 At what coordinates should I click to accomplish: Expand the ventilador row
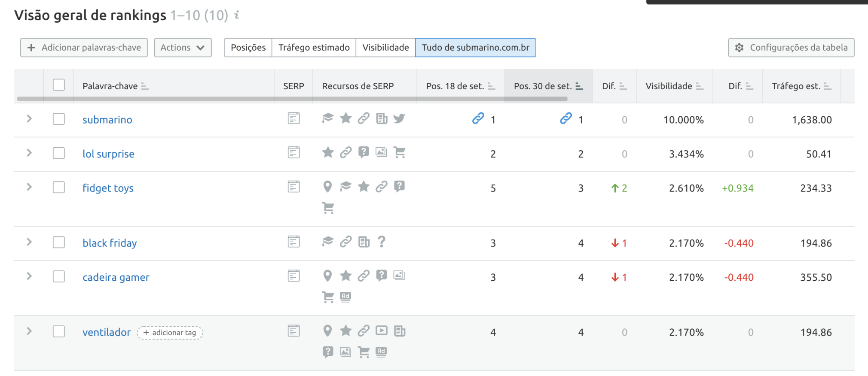pyautogui.click(x=29, y=331)
